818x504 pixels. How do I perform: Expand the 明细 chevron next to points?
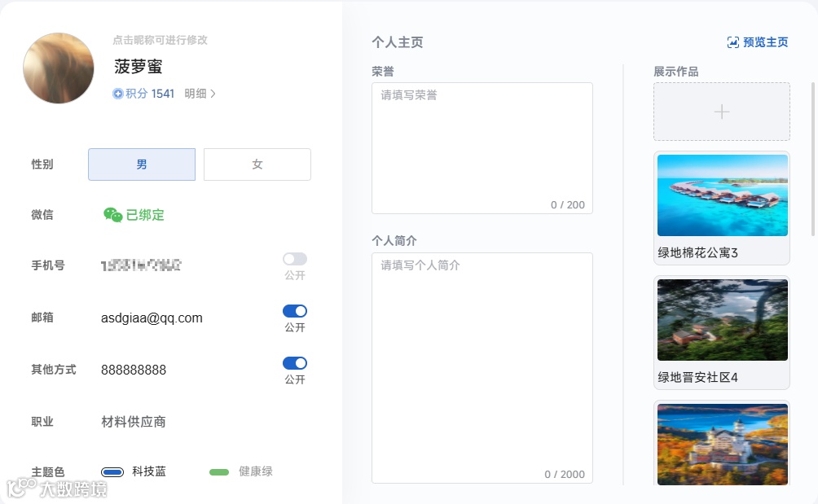coord(213,94)
